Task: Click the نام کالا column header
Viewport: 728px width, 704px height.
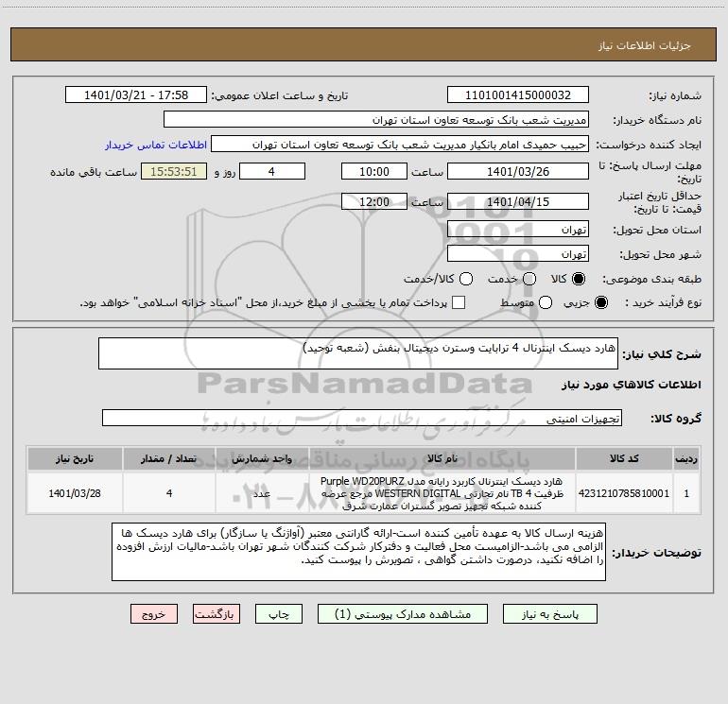Action: click(442, 458)
